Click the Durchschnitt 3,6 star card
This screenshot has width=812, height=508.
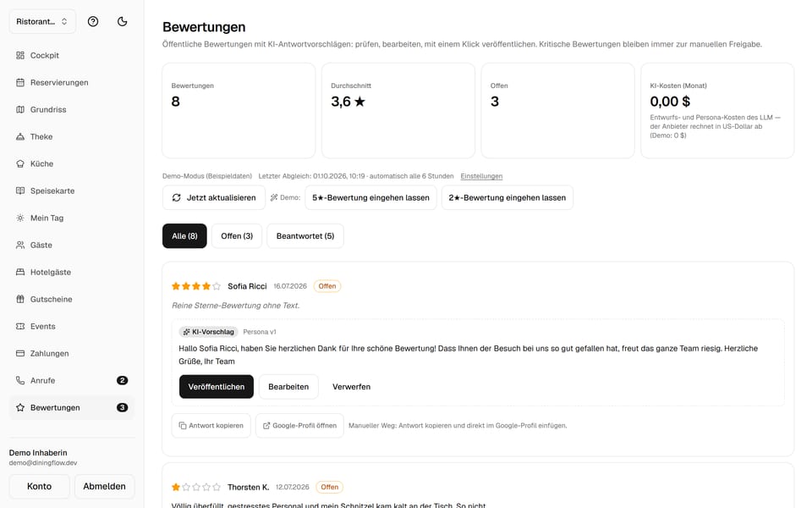(x=398, y=111)
